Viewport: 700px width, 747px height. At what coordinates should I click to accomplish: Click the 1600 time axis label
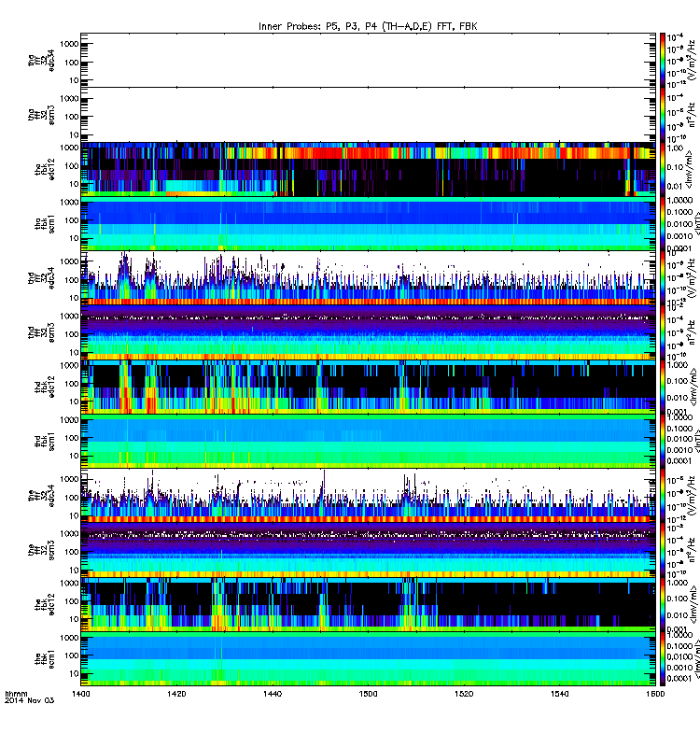(x=655, y=694)
